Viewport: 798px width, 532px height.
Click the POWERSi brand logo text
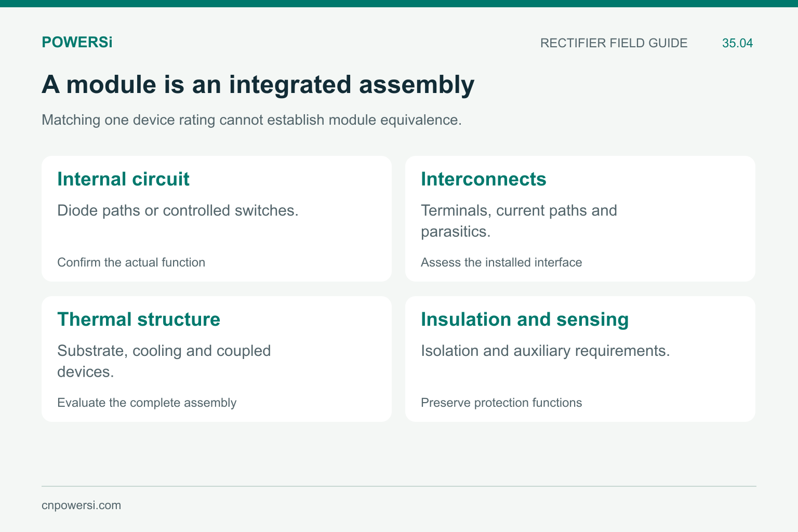pos(77,43)
